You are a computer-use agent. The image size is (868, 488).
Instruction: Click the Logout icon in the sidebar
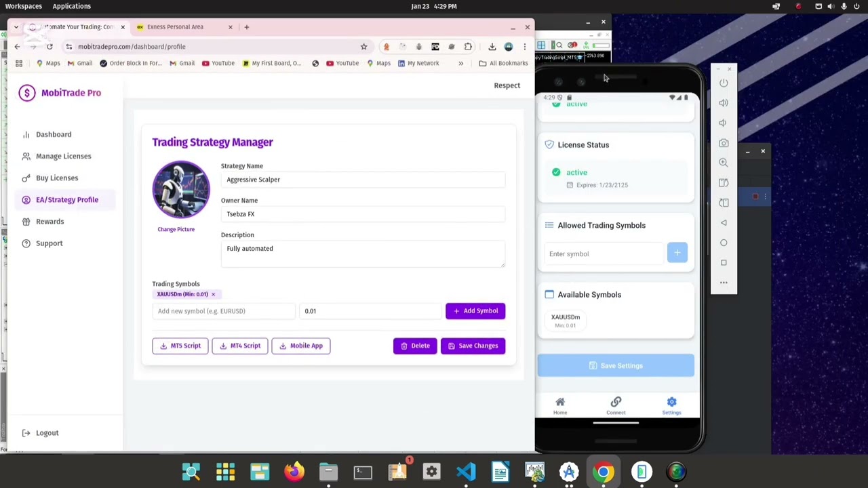click(x=26, y=432)
